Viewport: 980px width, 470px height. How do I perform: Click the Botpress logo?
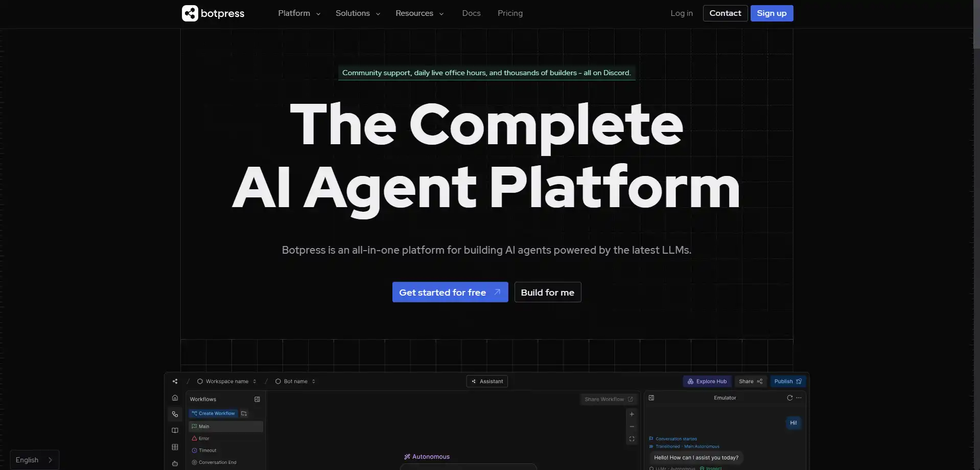(x=213, y=13)
